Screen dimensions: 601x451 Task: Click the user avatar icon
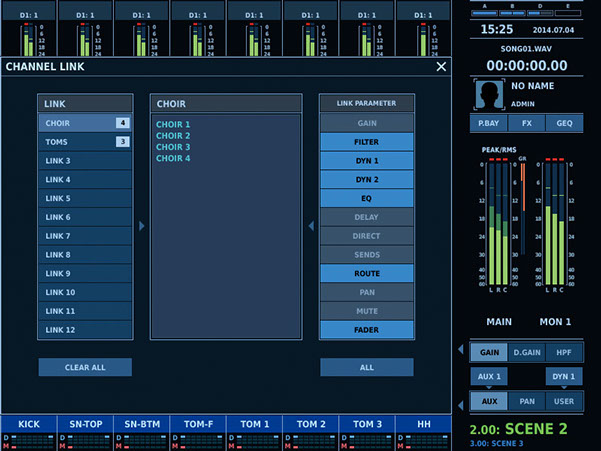[490, 96]
